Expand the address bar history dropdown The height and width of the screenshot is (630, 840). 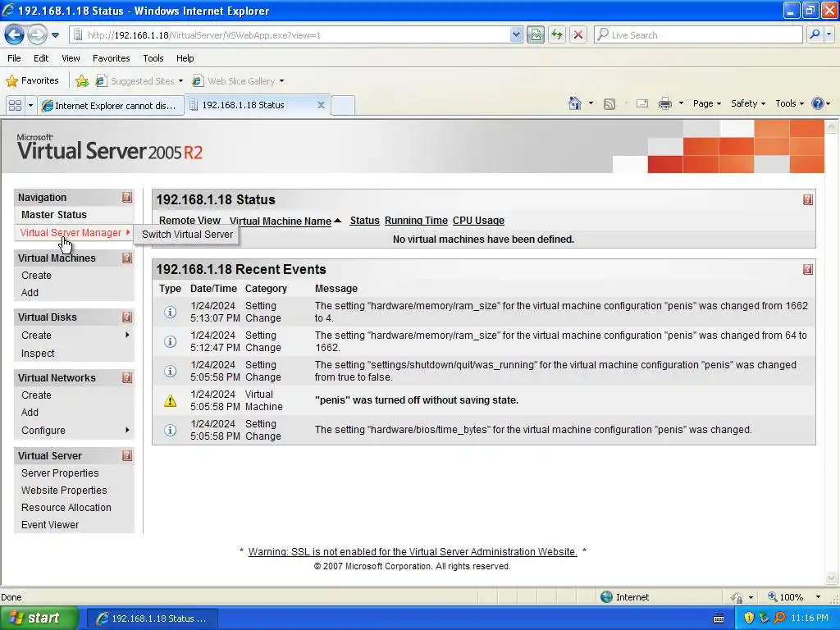515,34
